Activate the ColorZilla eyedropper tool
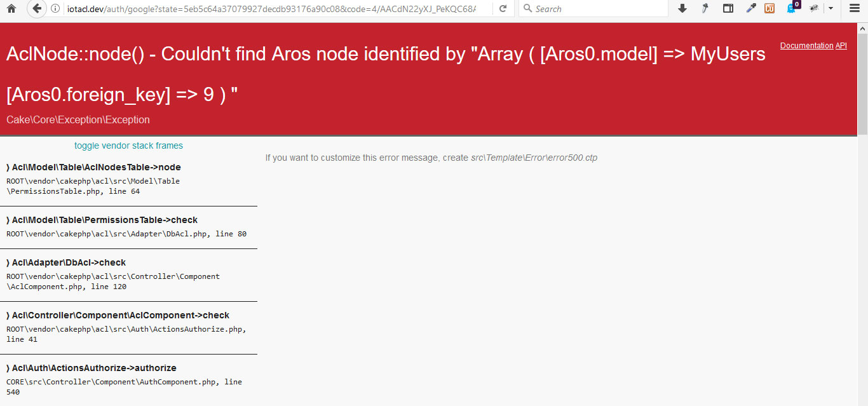The image size is (868, 406). [x=752, y=8]
